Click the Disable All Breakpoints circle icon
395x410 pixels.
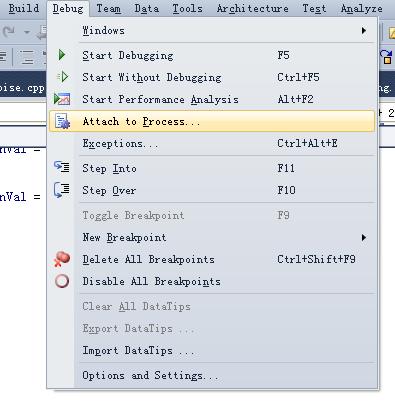click(x=62, y=281)
